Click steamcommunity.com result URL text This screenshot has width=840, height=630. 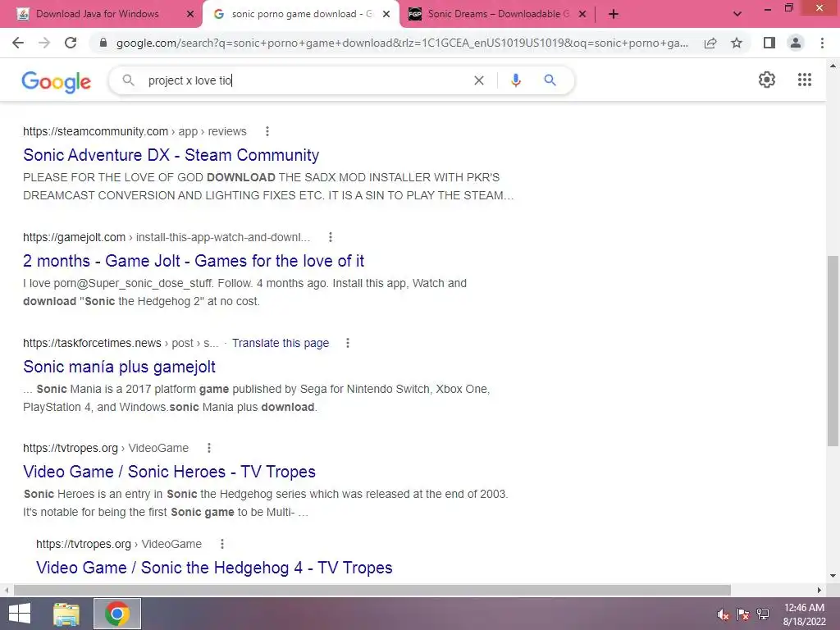point(95,131)
